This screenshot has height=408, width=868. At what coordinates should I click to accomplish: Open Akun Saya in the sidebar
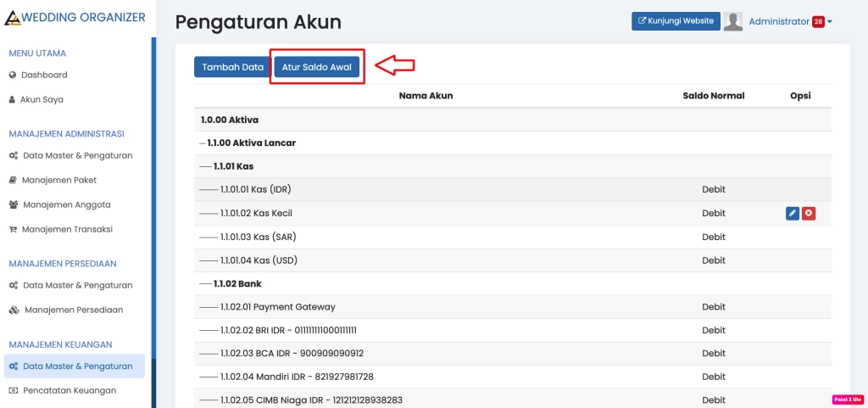point(42,99)
